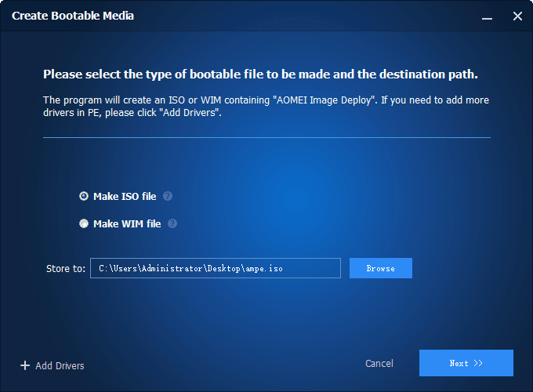Click the double arrows on the Next button

click(478, 363)
